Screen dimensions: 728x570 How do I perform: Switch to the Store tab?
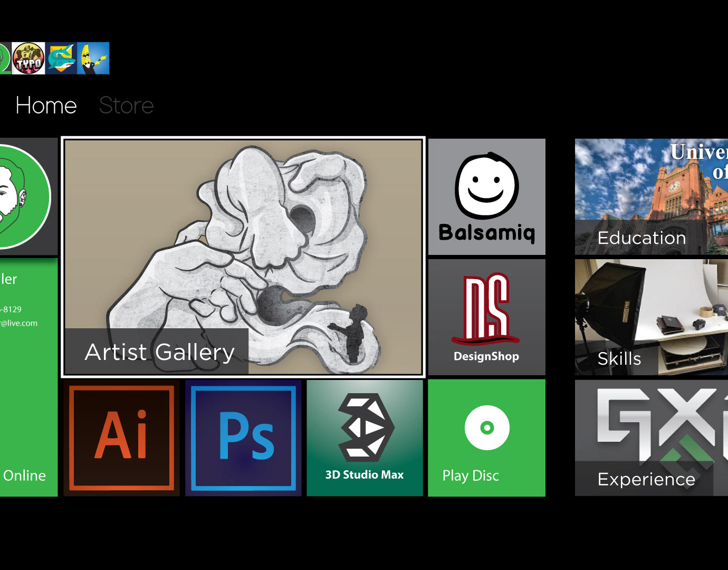(x=126, y=106)
